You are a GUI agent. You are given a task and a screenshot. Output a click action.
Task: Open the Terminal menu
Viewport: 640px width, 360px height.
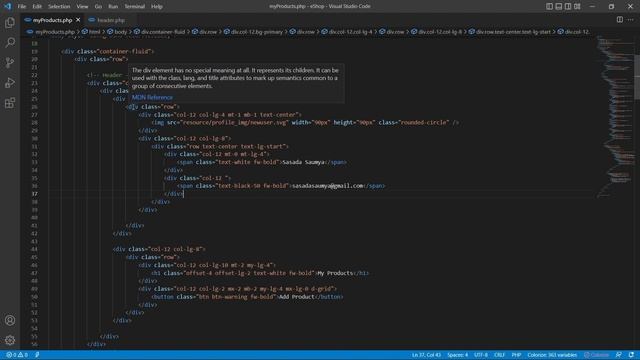pos(135,6)
